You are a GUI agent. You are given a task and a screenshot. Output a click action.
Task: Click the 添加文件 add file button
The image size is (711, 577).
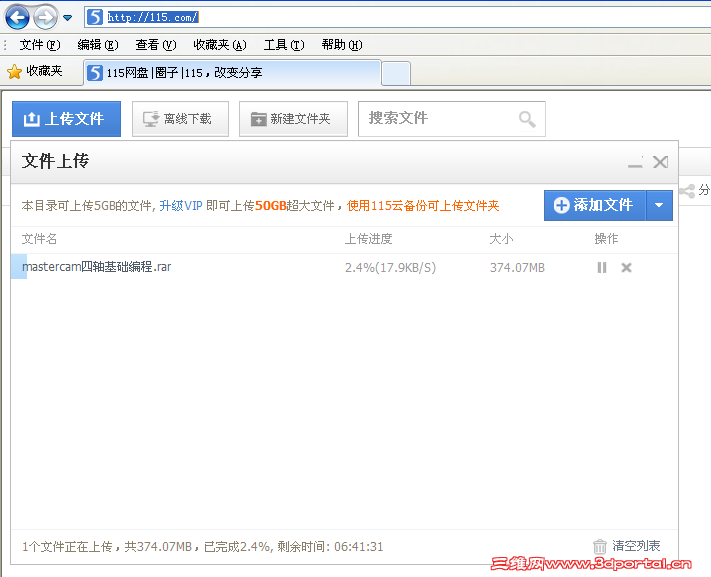pyautogui.click(x=594, y=205)
